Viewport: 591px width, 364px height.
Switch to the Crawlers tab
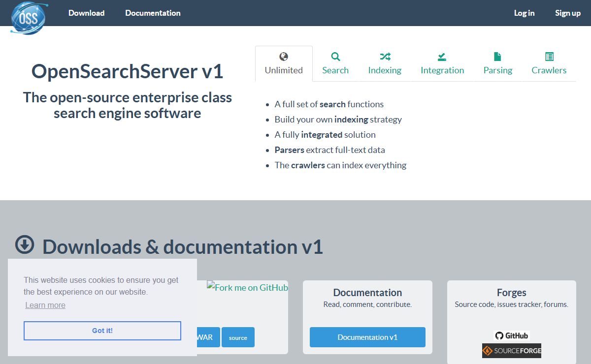[549, 64]
